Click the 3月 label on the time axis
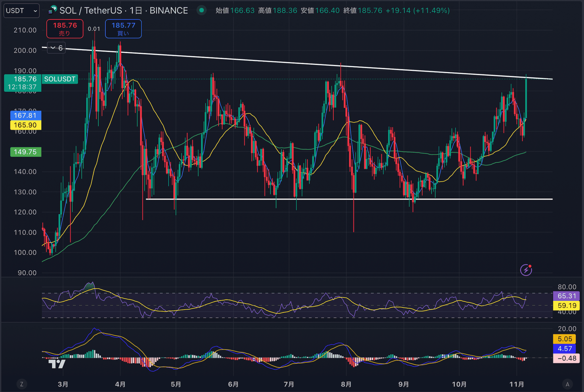This screenshot has height=392, width=584. tap(63, 384)
